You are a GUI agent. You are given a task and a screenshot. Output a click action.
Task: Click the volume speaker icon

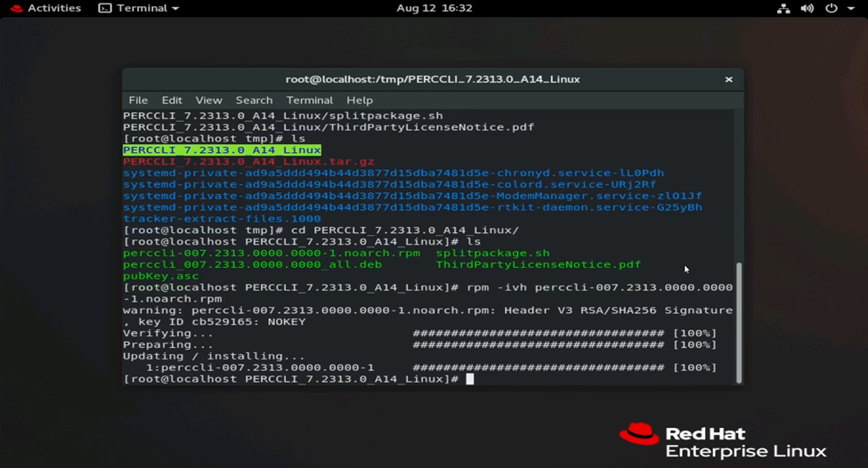[807, 8]
